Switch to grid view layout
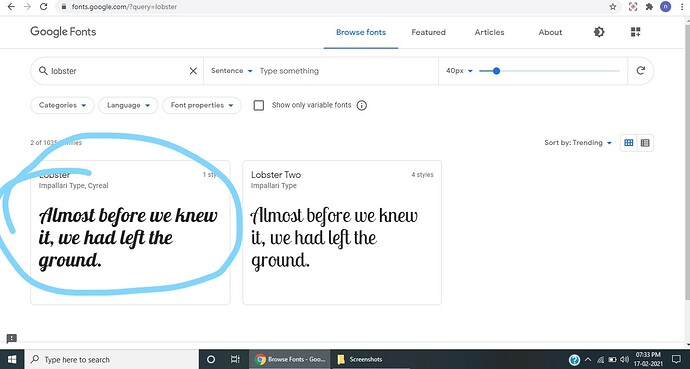Image resolution: width=690 pixels, height=369 pixels. coord(629,142)
